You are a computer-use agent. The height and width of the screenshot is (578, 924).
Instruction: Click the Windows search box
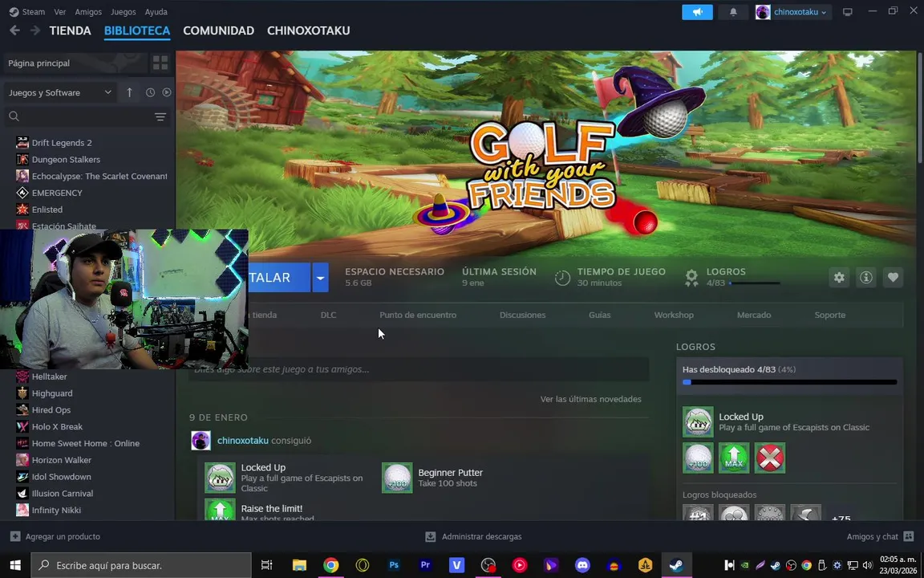[x=141, y=565]
